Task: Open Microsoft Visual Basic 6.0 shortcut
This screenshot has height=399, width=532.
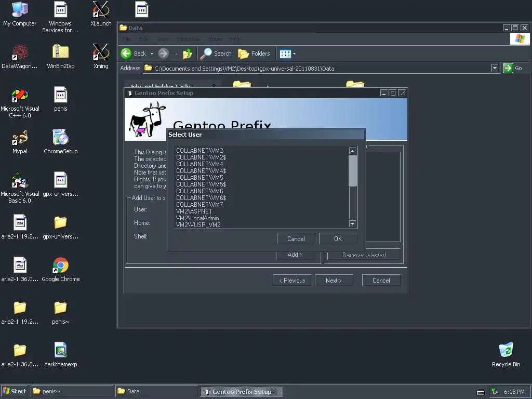Action: 20,188
